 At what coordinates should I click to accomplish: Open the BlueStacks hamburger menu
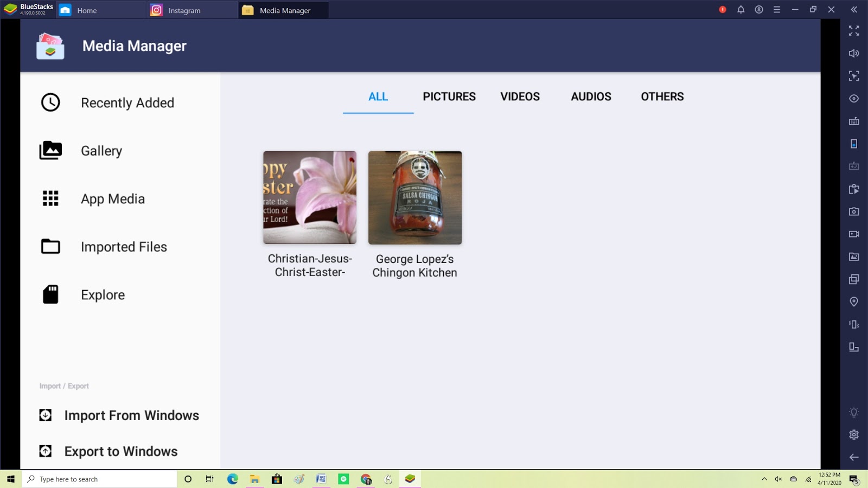pyautogui.click(x=777, y=10)
